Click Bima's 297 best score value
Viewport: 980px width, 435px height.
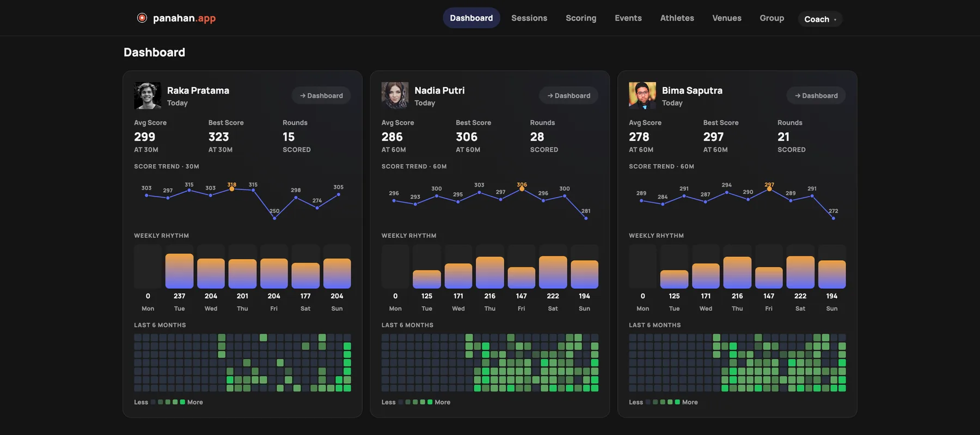coord(714,137)
